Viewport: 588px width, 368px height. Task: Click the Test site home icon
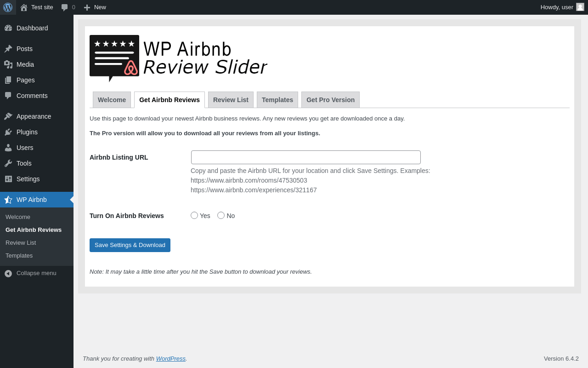tap(24, 7)
